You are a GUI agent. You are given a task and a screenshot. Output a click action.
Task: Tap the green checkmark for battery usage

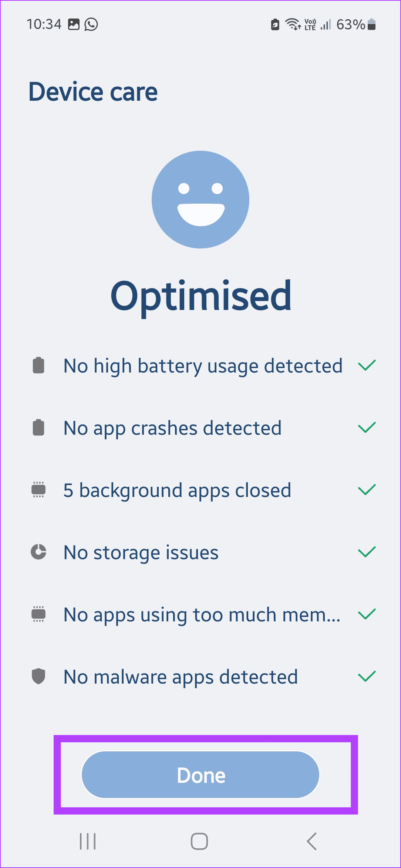point(367,365)
